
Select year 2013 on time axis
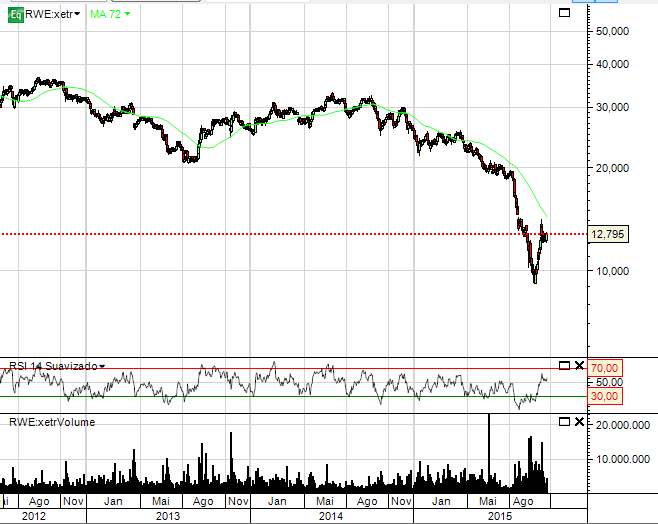[x=168, y=516]
